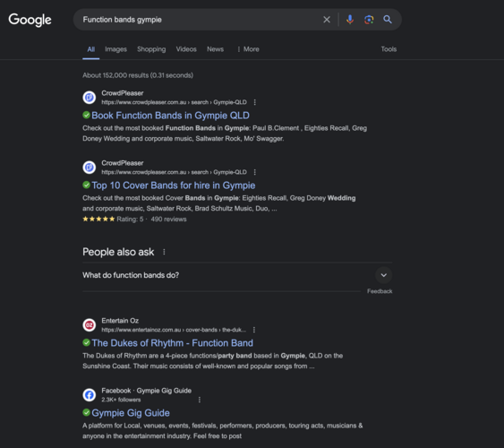Click the 490 reviews text
Image resolution: width=504 pixels, height=448 pixels.
168,219
